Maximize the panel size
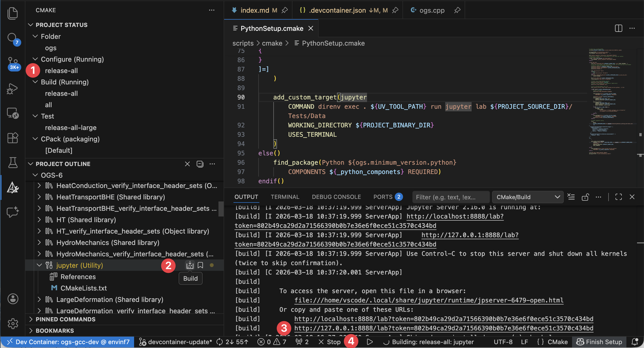This screenshot has height=348, width=644. (x=619, y=197)
